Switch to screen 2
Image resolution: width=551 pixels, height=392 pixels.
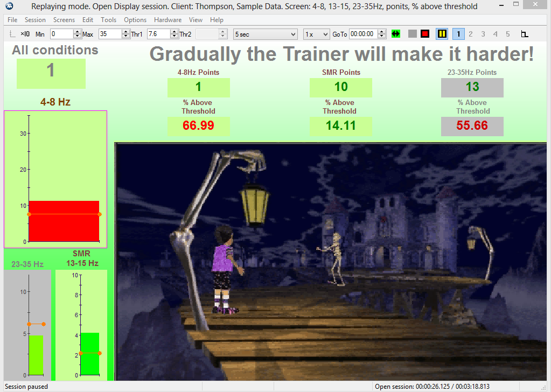coord(471,34)
